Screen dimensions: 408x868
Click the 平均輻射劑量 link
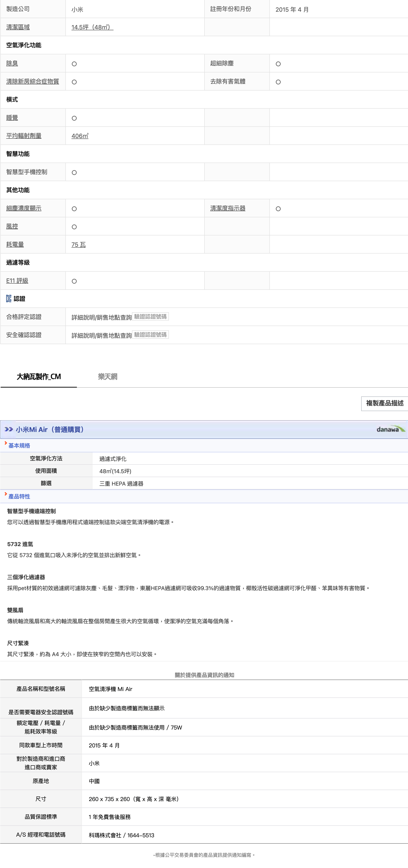[24, 136]
